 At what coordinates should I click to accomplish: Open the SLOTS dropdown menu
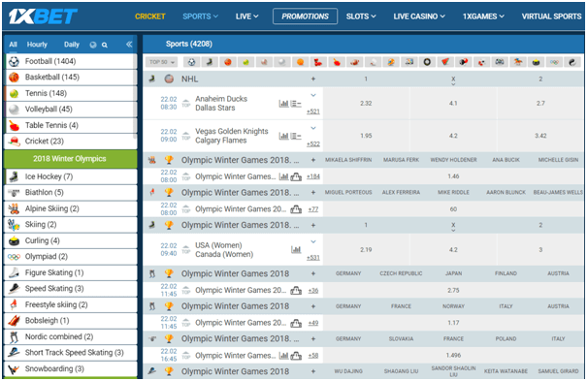pos(361,16)
